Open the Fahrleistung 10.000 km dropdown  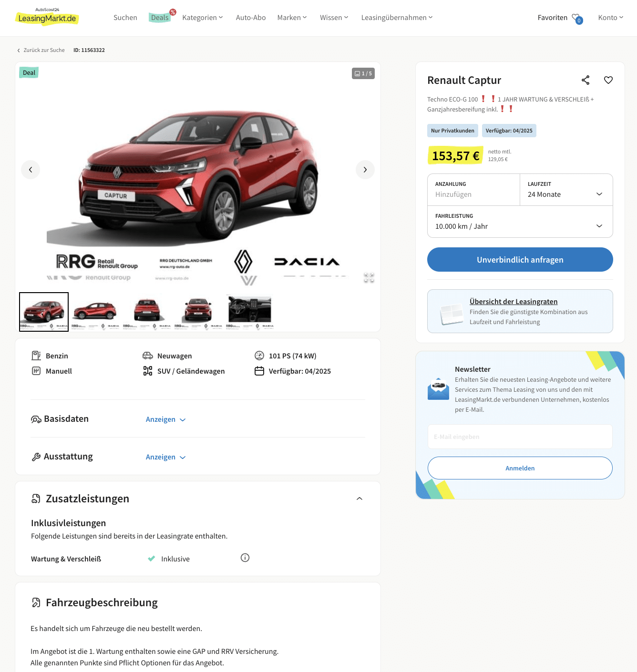tap(520, 222)
